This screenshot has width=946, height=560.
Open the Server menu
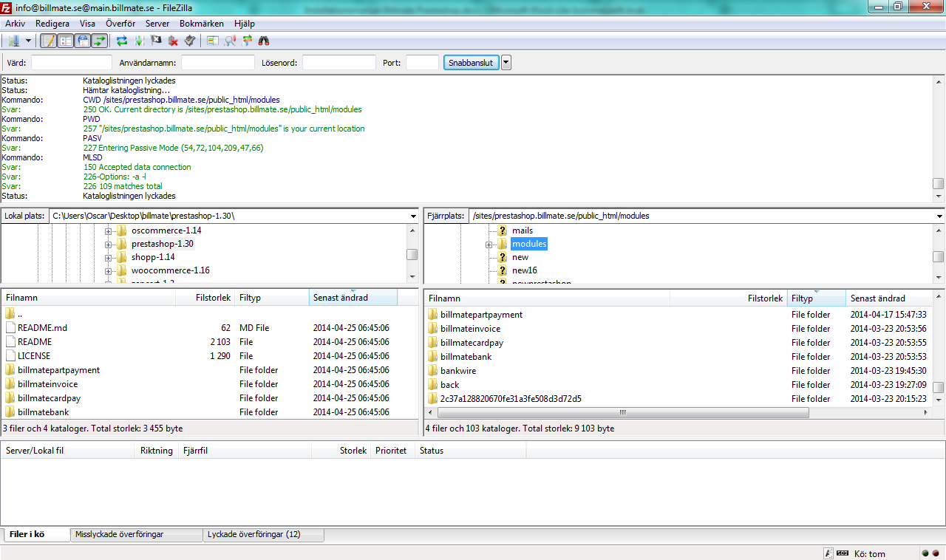coord(157,24)
